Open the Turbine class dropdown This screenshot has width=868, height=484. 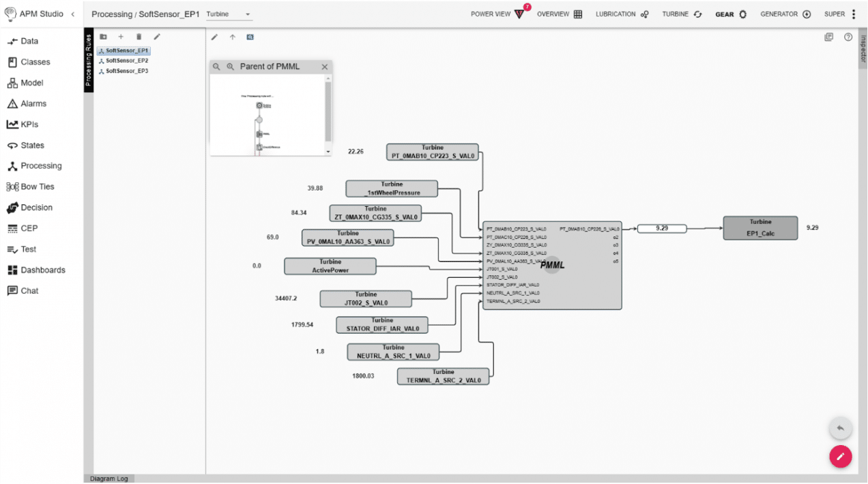229,14
